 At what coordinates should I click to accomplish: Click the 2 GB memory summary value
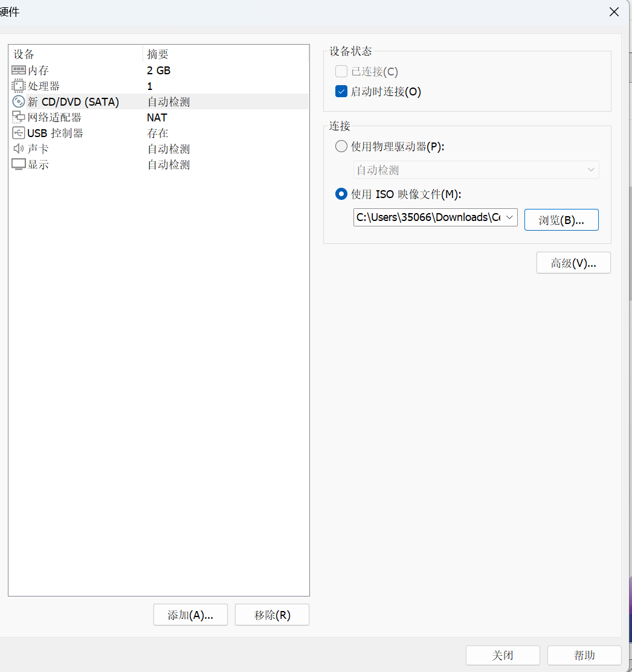coord(159,70)
